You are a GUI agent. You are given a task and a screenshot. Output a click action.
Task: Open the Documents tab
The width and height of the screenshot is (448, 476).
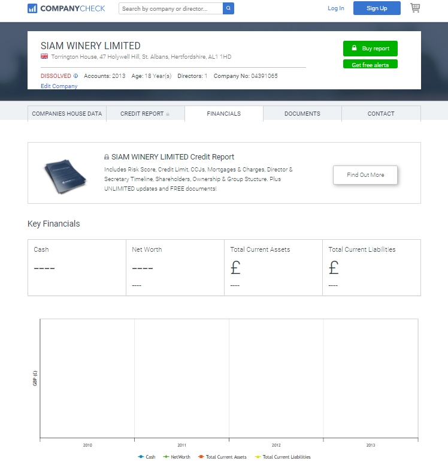click(302, 113)
